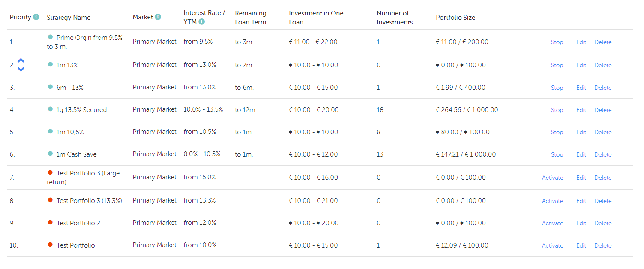Stop the Prime Orgin strategy
Image resolution: width=644 pixels, height=269 pixels.
(557, 42)
